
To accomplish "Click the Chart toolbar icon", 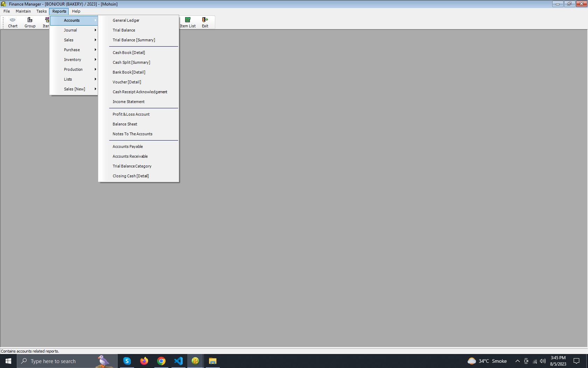I will click(x=13, y=22).
